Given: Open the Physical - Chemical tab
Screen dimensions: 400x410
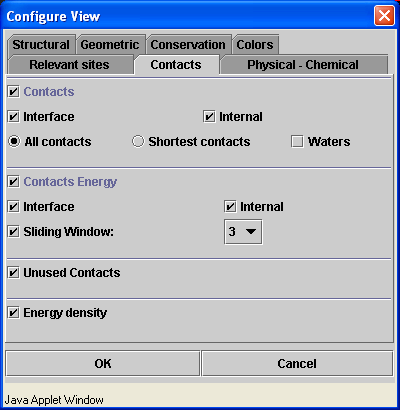Looking at the screenshot, I should click(303, 65).
